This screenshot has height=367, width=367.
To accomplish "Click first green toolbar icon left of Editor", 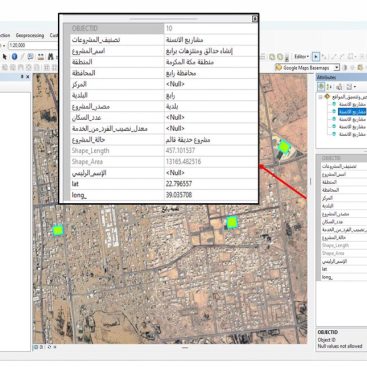I will (272, 57).
